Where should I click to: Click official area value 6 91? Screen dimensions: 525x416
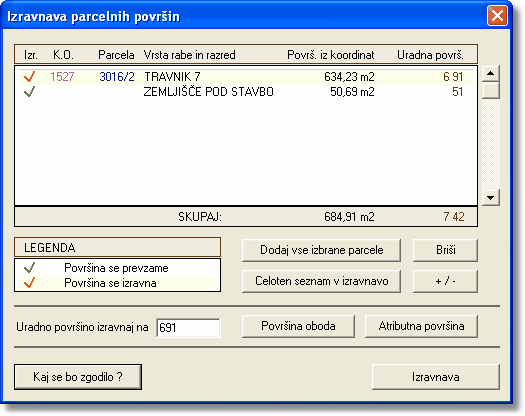point(453,77)
